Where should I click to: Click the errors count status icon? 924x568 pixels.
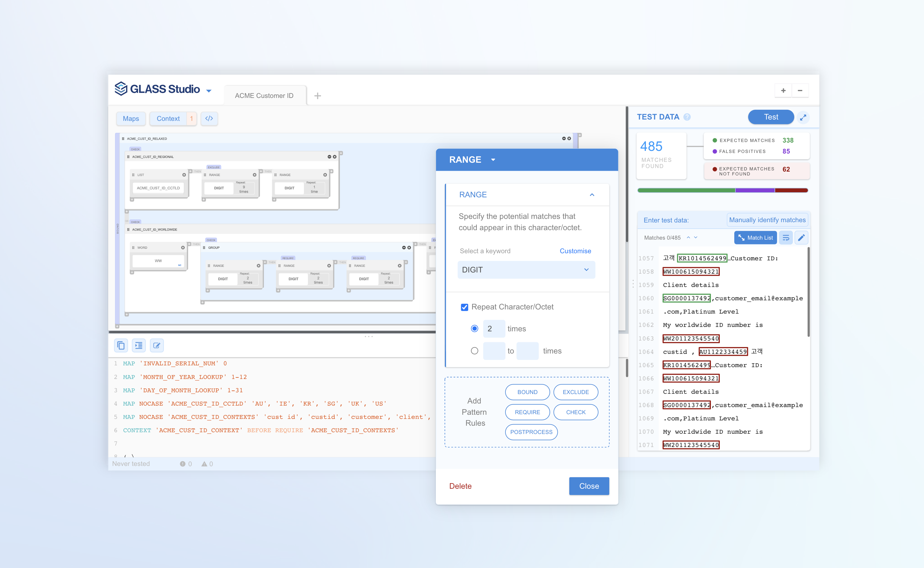(x=182, y=464)
